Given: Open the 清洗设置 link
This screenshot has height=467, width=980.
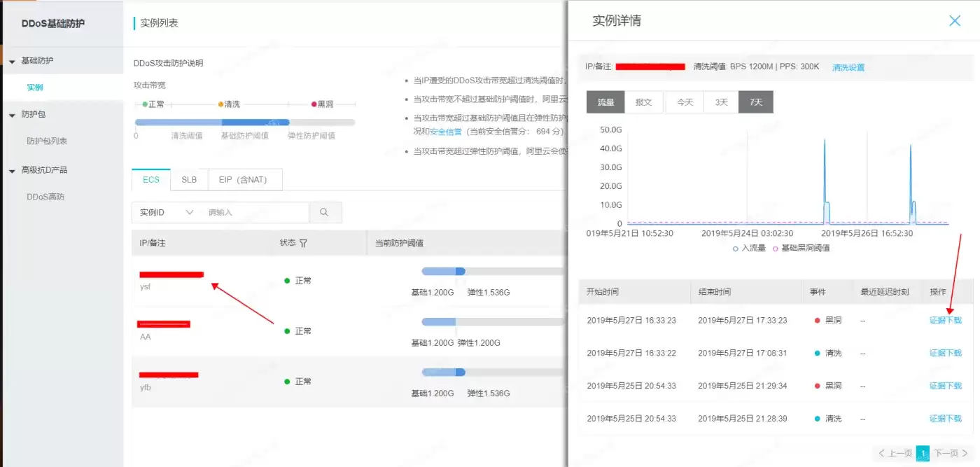Looking at the screenshot, I should (848, 68).
